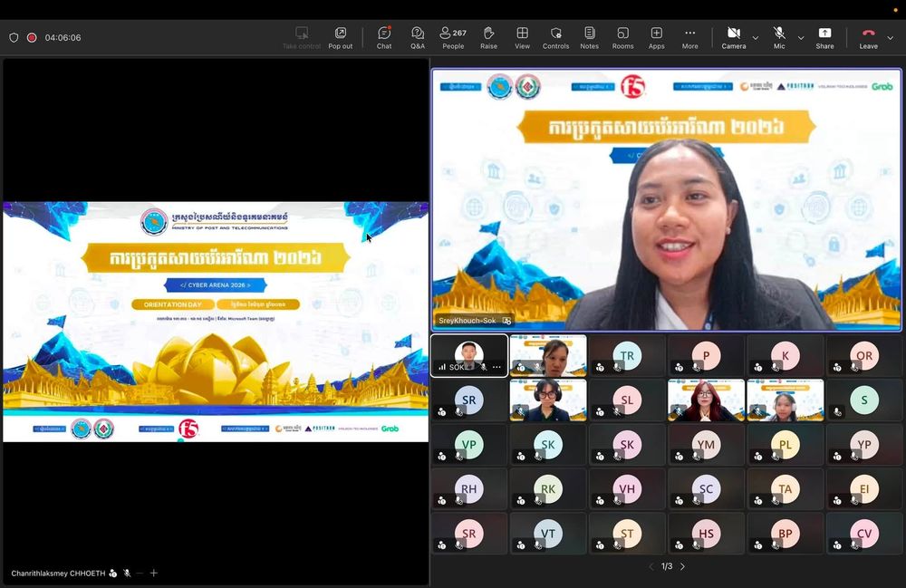Select the VH participant tile

tap(627, 489)
